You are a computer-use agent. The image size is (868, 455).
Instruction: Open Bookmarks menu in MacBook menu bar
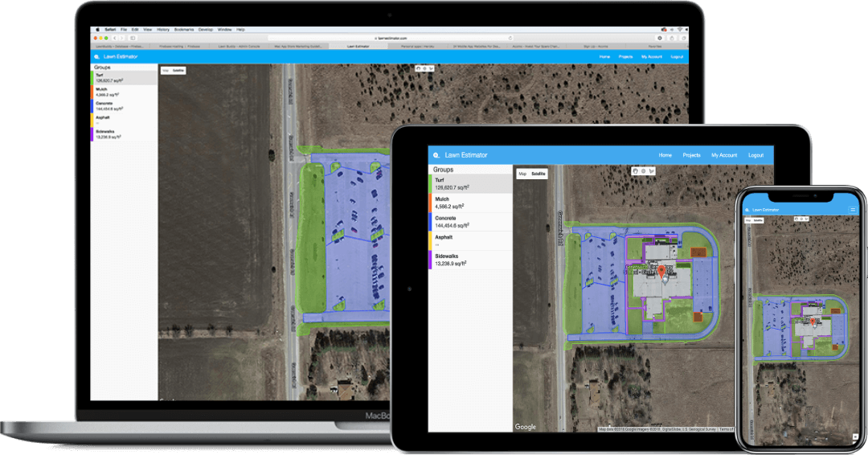184,29
